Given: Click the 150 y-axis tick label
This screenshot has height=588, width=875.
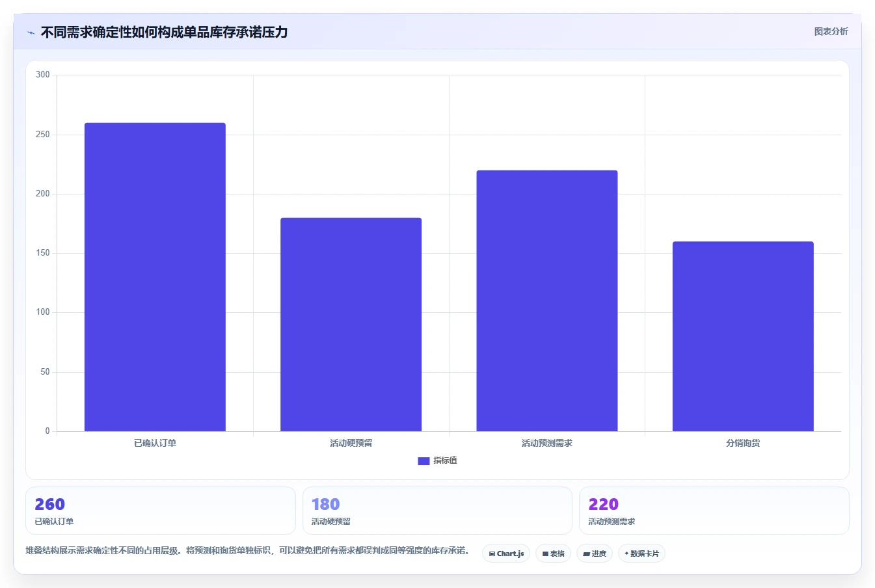Looking at the screenshot, I should [43, 253].
